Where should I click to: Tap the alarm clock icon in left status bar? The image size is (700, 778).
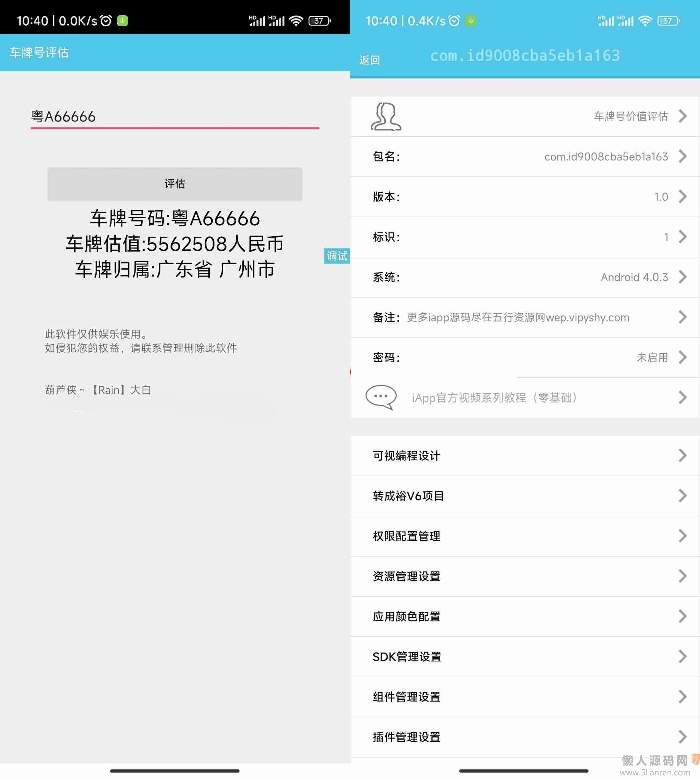[106, 21]
